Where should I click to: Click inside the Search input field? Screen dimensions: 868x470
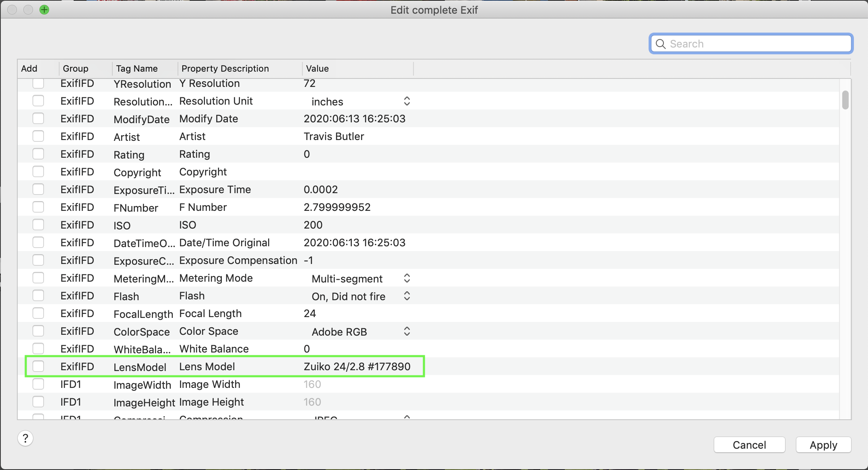tap(751, 44)
